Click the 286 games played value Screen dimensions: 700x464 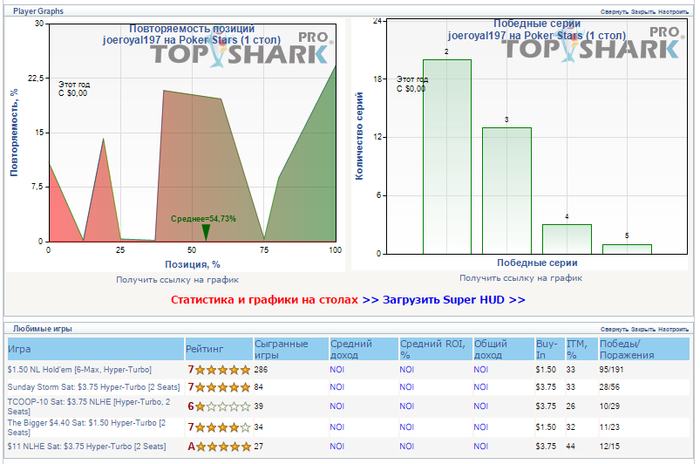(261, 370)
